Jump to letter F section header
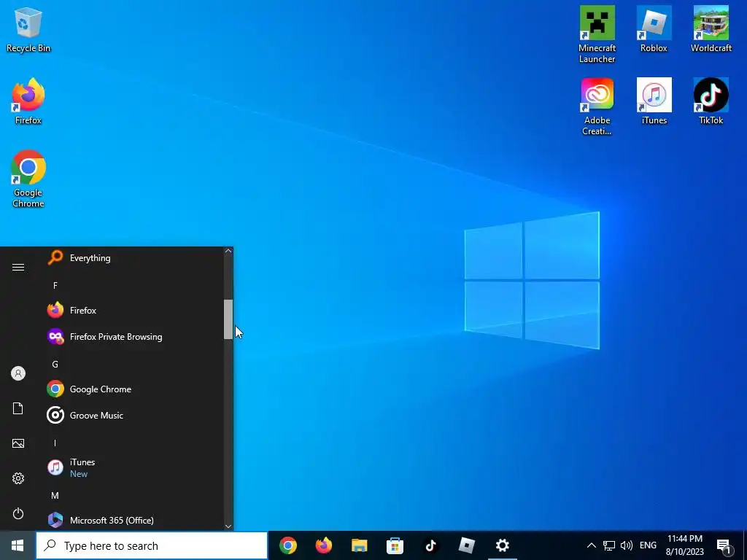The image size is (747, 560). (x=55, y=285)
